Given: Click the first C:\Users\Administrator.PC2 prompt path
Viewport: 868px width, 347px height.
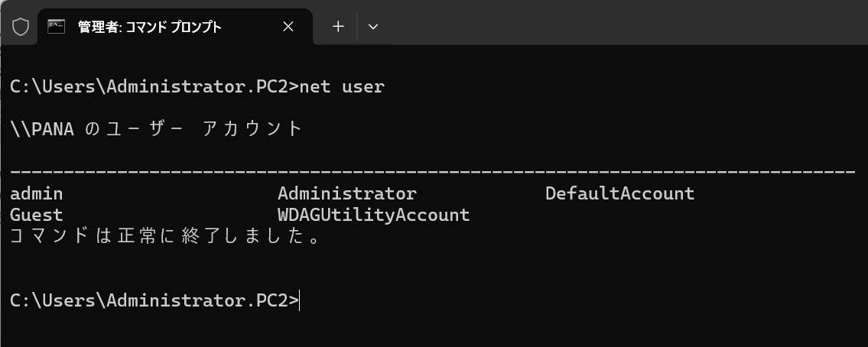Looking at the screenshot, I should (x=151, y=87).
